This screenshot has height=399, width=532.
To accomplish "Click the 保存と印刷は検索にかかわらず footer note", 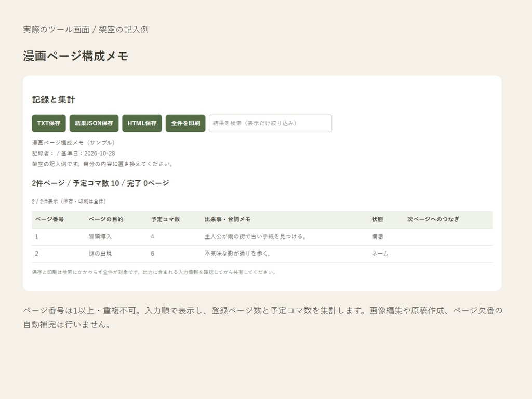I will (x=154, y=272).
